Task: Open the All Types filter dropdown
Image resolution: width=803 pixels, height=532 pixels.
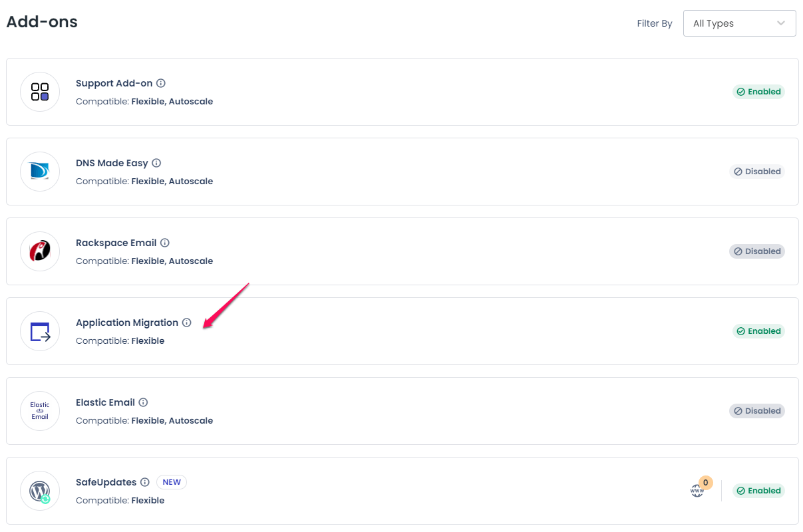Action: pyautogui.click(x=740, y=23)
